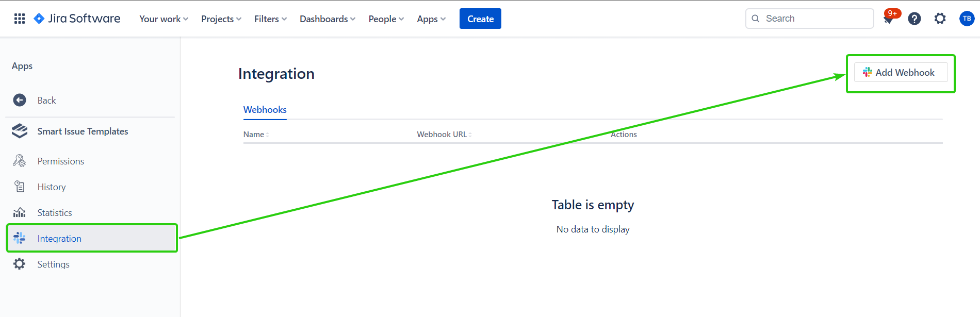Click the TB user avatar
The image size is (980, 317).
pyautogui.click(x=967, y=19)
